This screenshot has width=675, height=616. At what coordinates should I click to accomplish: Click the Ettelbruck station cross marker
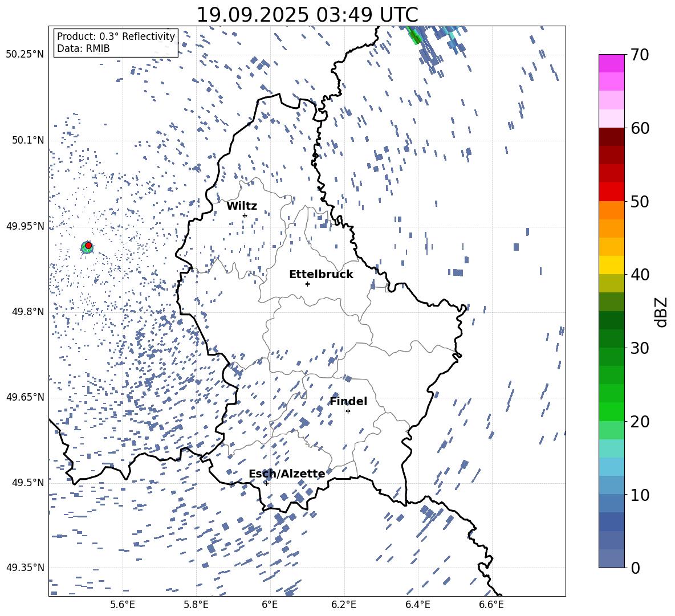tap(307, 284)
